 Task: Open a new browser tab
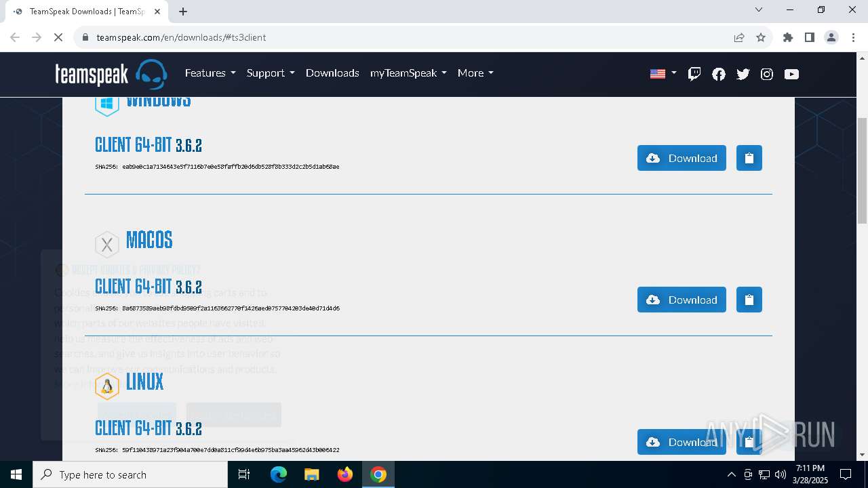point(183,12)
